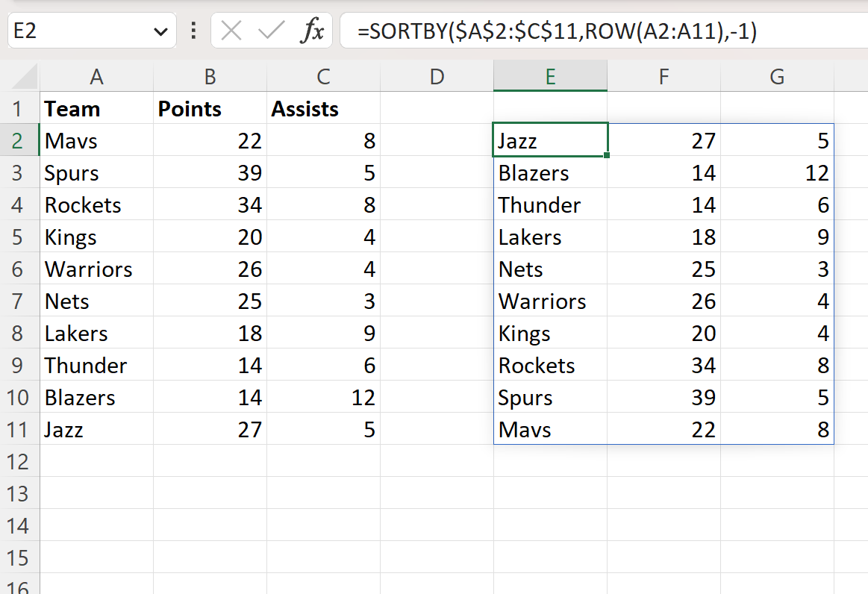
Task: Click Warriors in column E
Action: (x=550, y=301)
